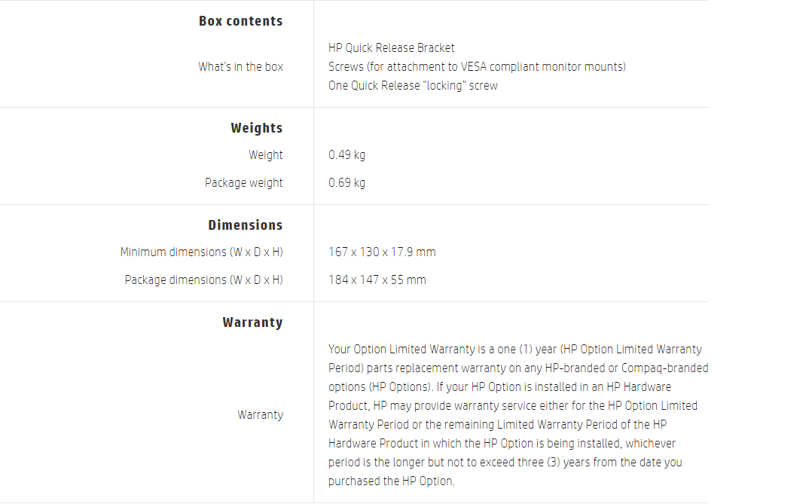Click the Dimensions section heading
Image resolution: width=812 pixels, height=504 pixels.
click(x=245, y=225)
